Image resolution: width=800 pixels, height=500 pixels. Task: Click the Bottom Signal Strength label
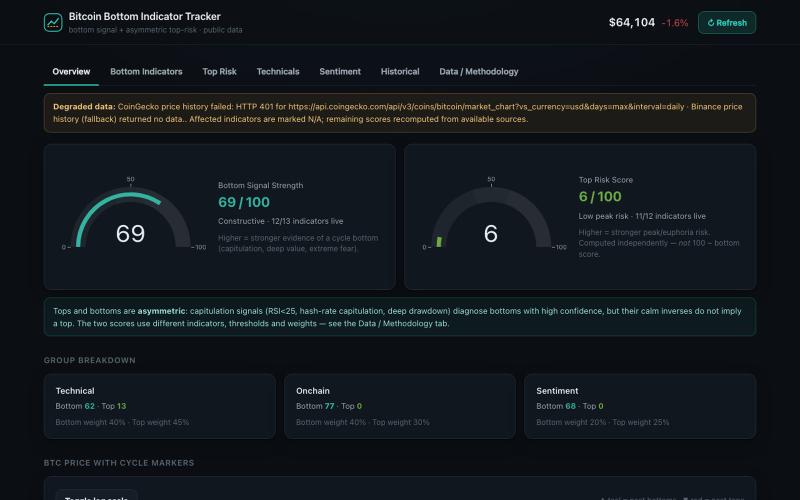tap(260, 185)
